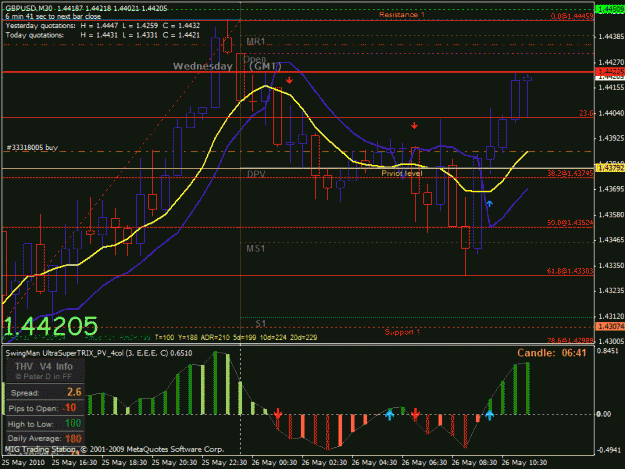Click the 'Today quotations:' line
The image size is (625, 469).
tap(102, 35)
